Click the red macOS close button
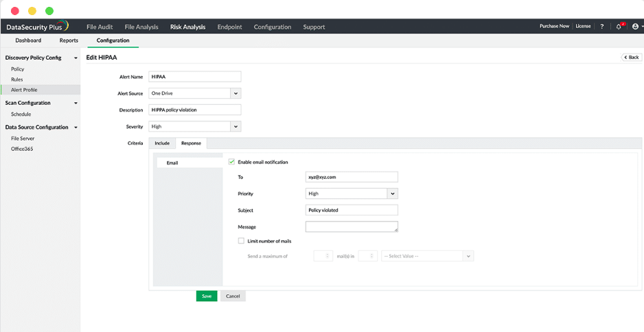 [x=15, y=11]
